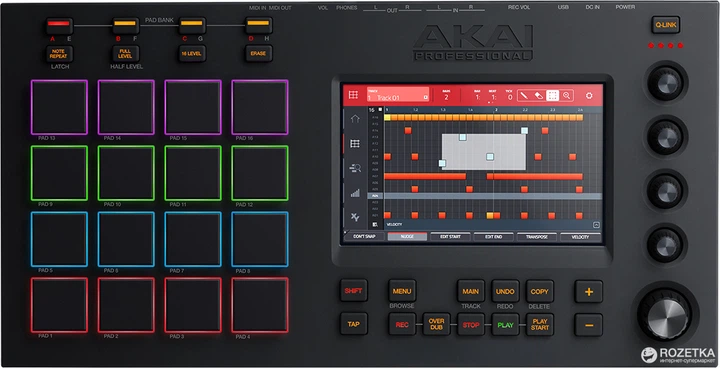Hit green PAD 9
The image size is (720, 368).
[x=59, y=173]
